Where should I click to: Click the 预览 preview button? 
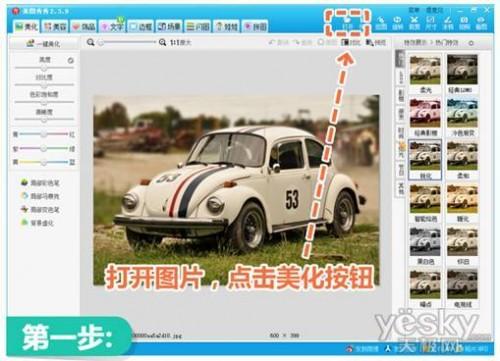point(376,43)
